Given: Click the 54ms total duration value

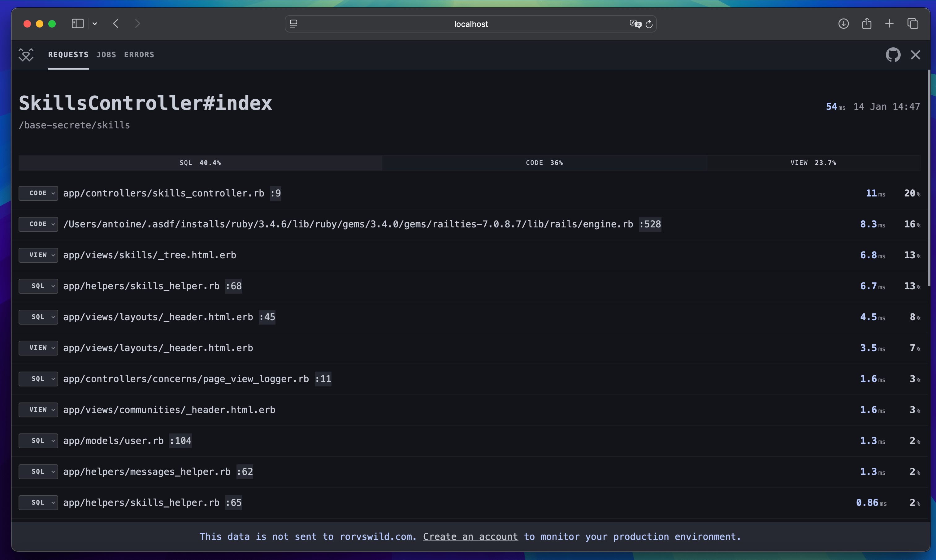Looking at the screenshot, I should (836, 107).
